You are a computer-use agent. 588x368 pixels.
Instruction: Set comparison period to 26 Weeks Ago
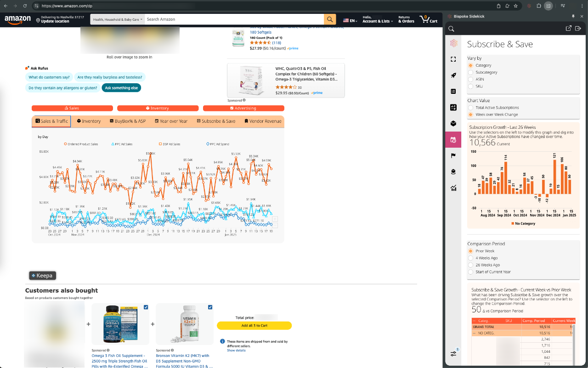470,265
